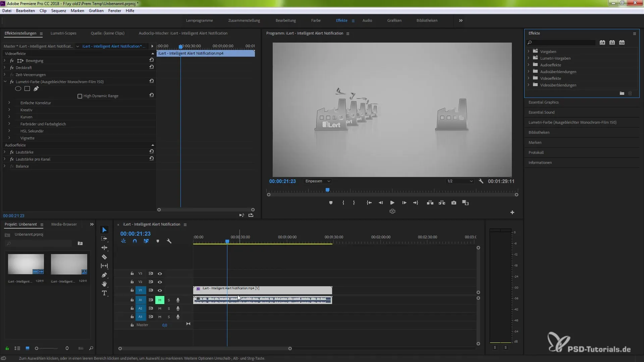Click the Lift button
Screen dimensions: 644x362
[430, 203]
